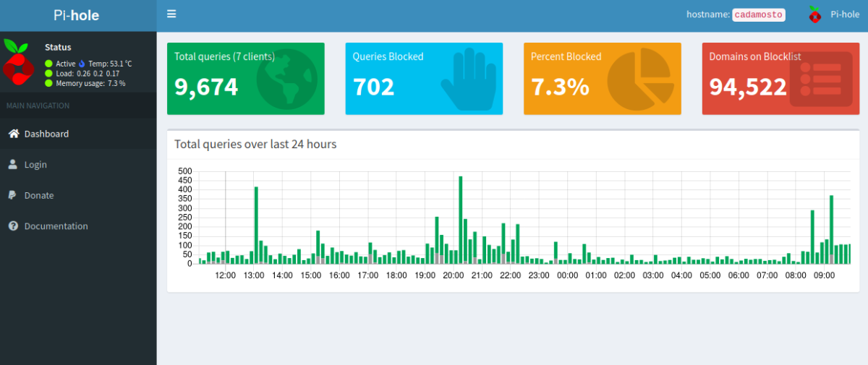Click the Login user icon
Viewport: 868px width, 365px height.
tap(13, 165)
